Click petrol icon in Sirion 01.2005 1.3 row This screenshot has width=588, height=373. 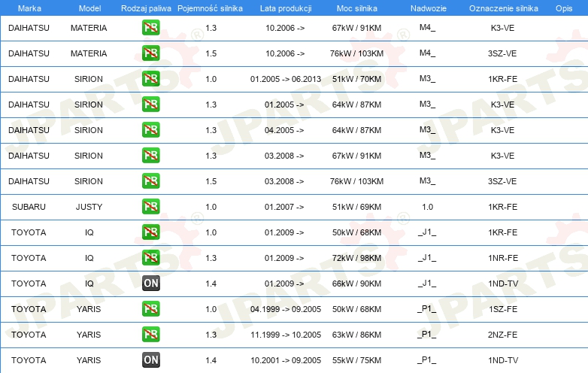point(150,105)
